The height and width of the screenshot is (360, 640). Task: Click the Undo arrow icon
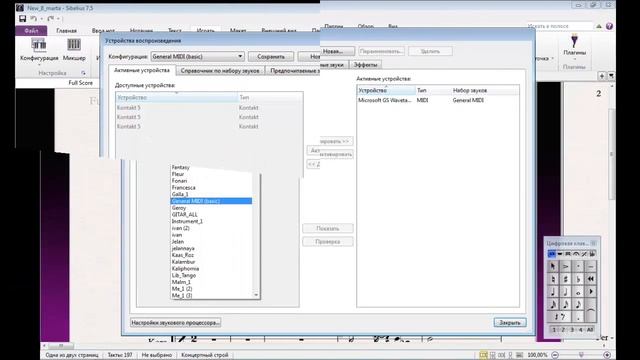pyautogui.click(x=33, y=18)
